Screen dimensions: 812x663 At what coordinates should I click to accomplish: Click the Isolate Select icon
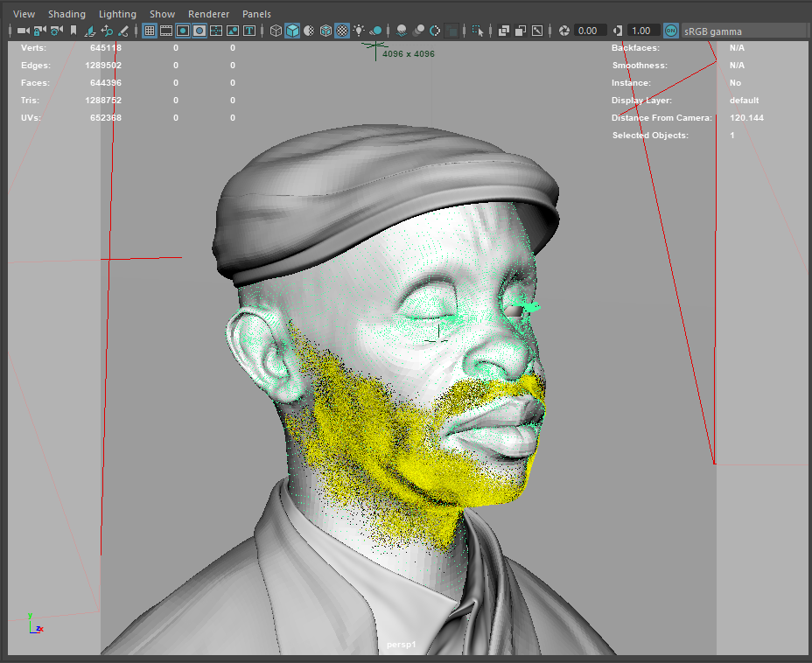pyautogui.click(x=478, y=31)
